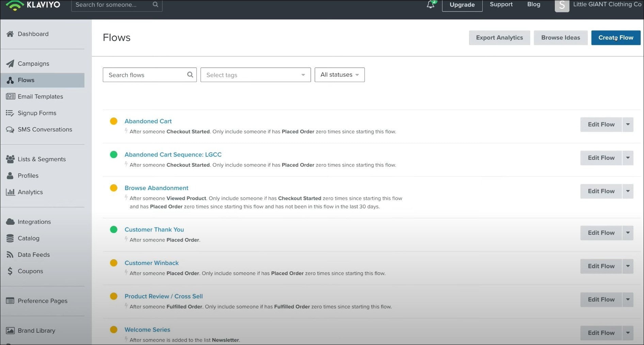Click the Coupons dollar icon

pyautogui.click(x=10, y=271)
